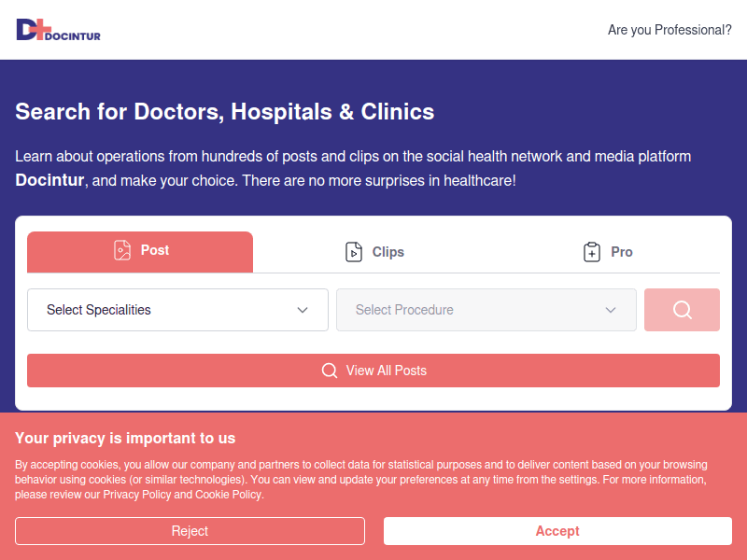Accept cookies in the privacy banner
This screenshot has height=560, width=747.
(x=557, y=531)
